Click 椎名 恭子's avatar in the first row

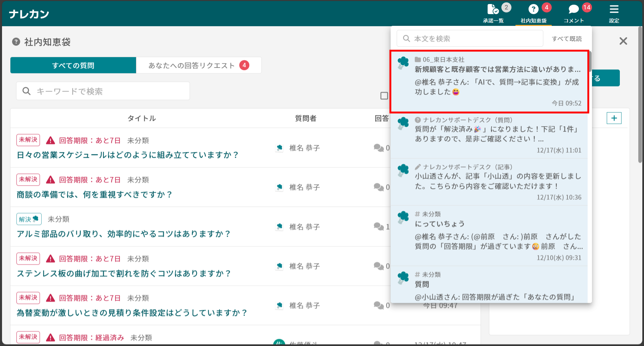click(x=280, y=148)
